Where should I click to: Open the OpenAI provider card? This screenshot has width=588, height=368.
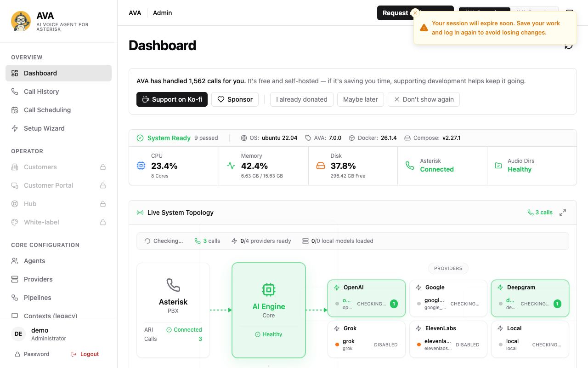coord(367,298)
